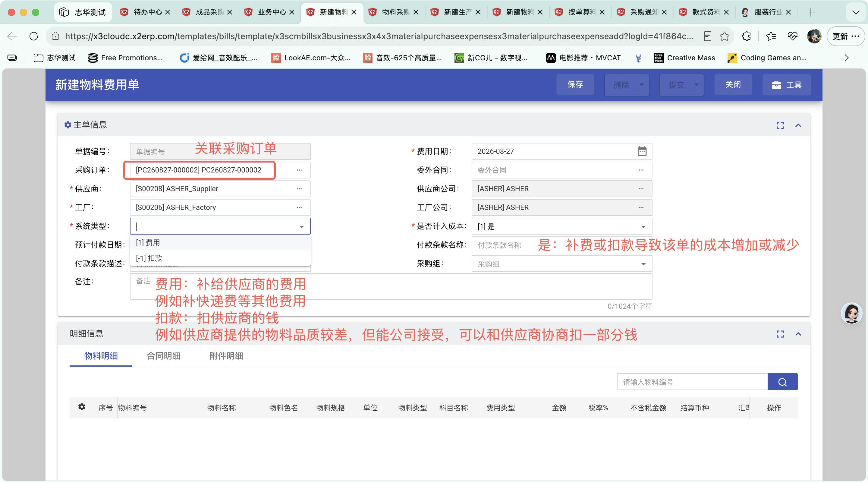The image size is (868, 483).
Task: Open a new browser tab with plus
Action: pos(810,12)
